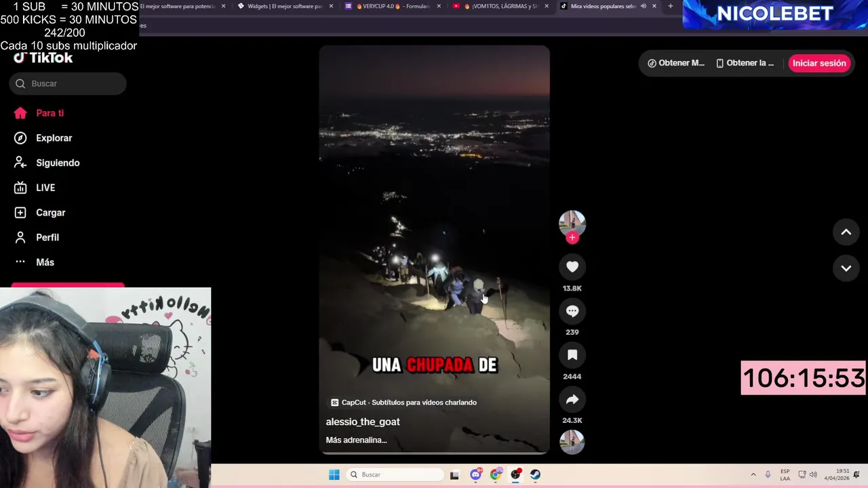Open Cargar to upload a video
The height and width of the screenshot is (488, 868).
point(40,213)
